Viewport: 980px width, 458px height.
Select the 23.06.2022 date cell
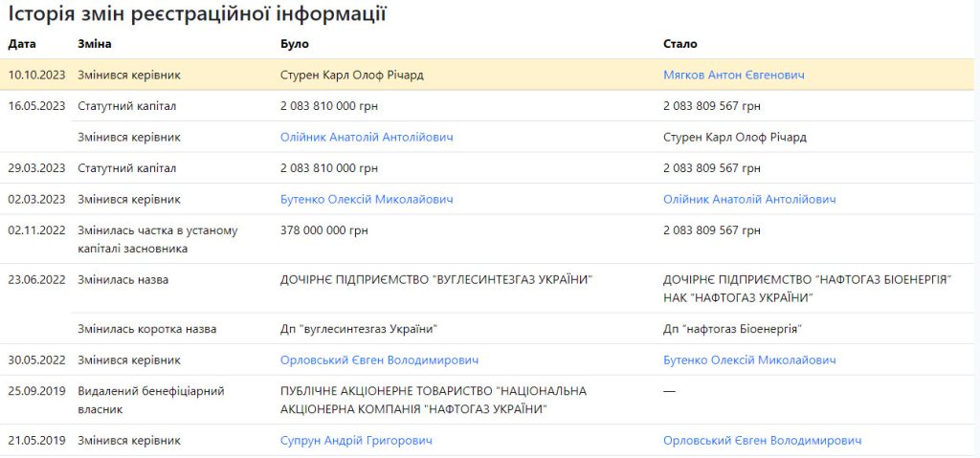point(36,279)
